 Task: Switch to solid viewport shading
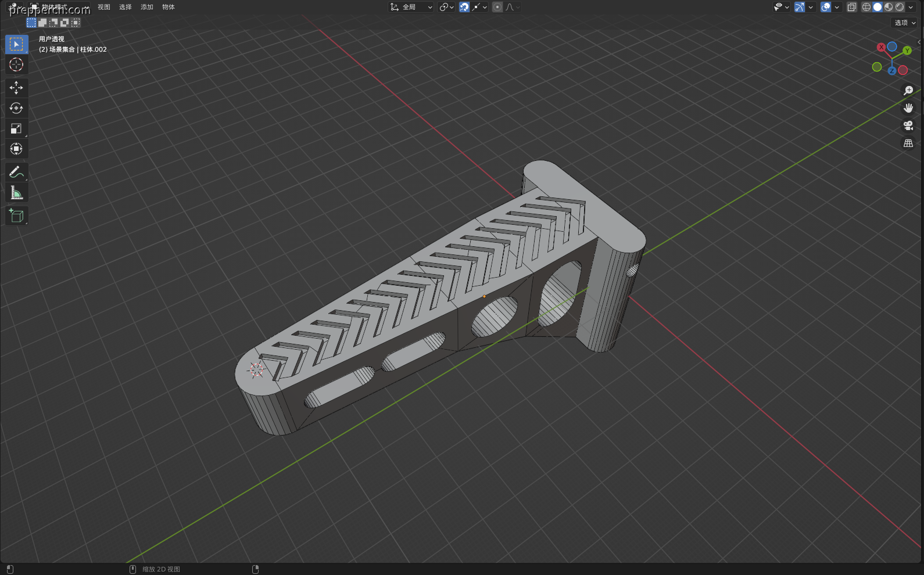pyautogui.click(x=878, y=7)
